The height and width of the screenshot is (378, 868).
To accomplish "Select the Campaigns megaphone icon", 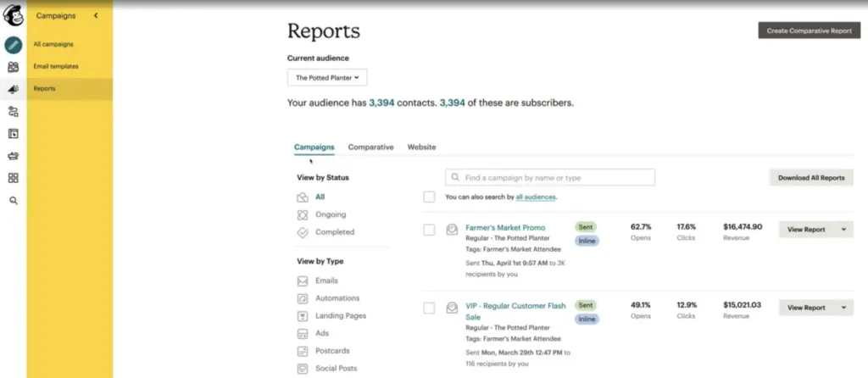I will pyautogui.click(x=13, y=89).
